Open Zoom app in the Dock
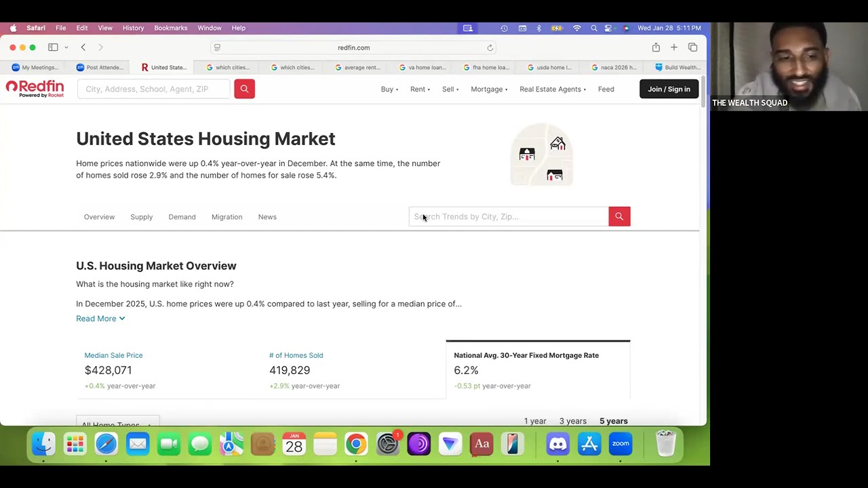This screenshot has width=868, height=488. click(620, 445)
